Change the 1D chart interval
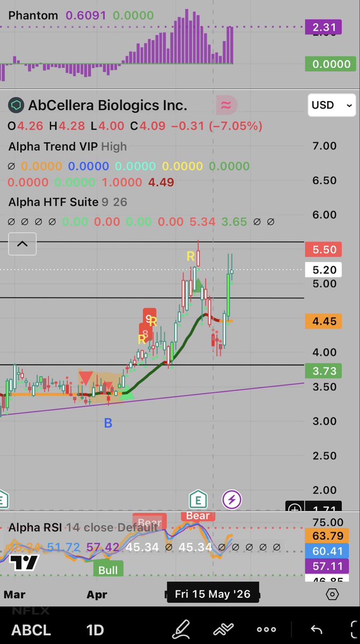 [95, 629]
